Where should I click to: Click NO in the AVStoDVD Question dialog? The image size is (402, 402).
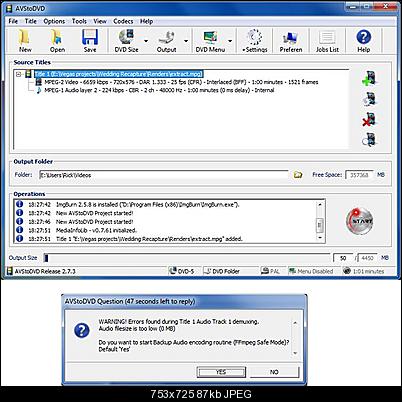[274, 372]
